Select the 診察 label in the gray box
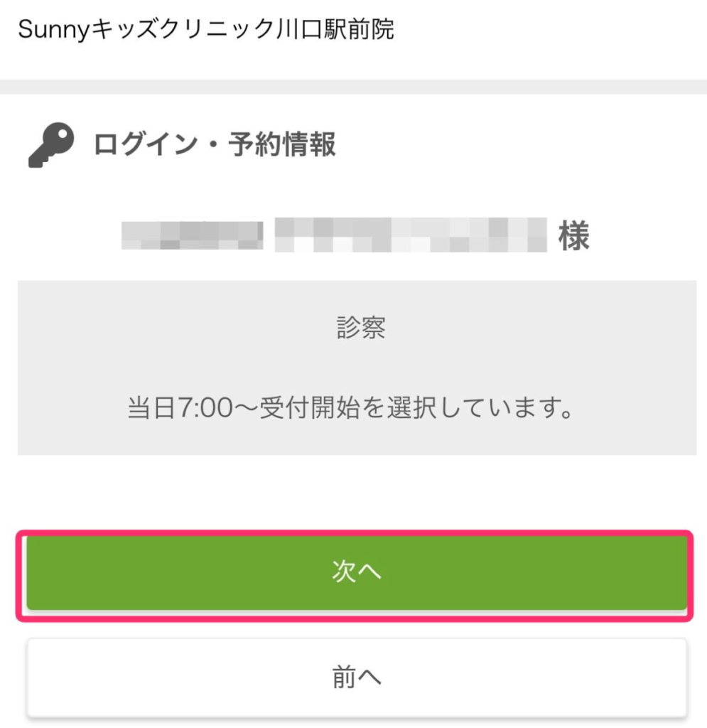 click(360, 328)
